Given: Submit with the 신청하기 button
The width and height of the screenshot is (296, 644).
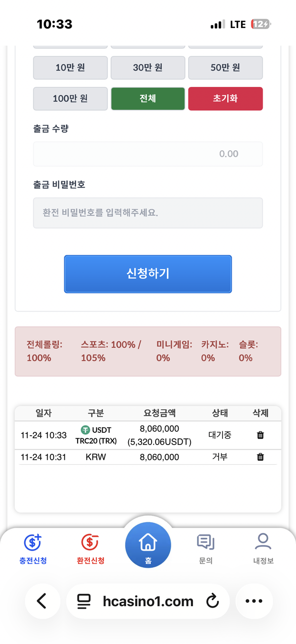Looking at the screenshot, I should coord(148,274).
